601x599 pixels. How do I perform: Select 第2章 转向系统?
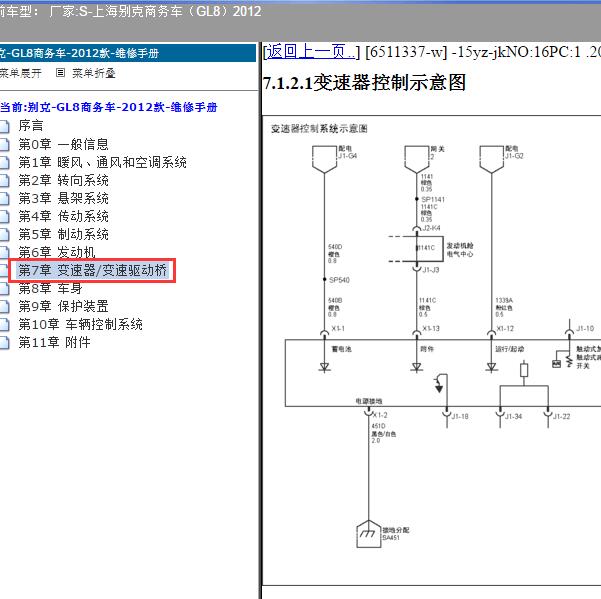[x=64, y=180]
